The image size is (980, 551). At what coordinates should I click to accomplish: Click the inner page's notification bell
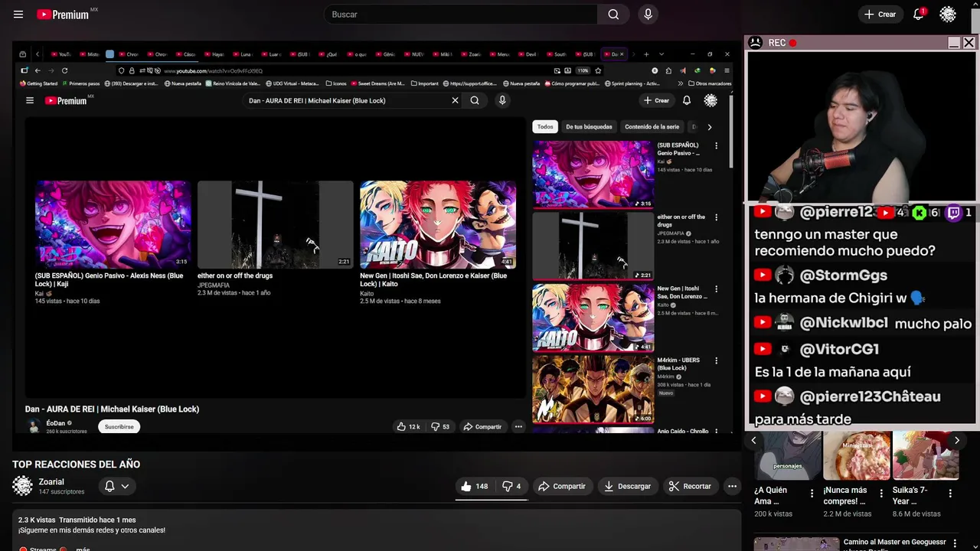[x=687, y=100]
